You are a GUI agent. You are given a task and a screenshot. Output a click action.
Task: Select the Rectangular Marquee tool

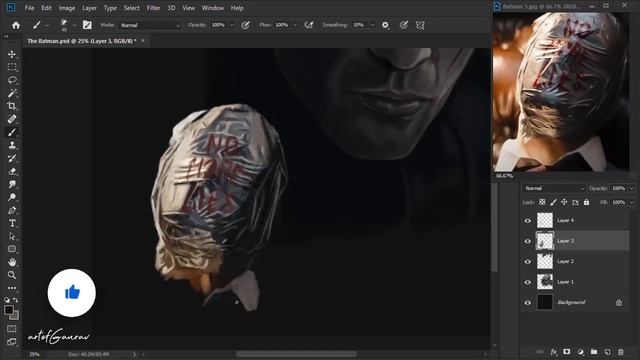pyautogui.click(x=12, y=67)
